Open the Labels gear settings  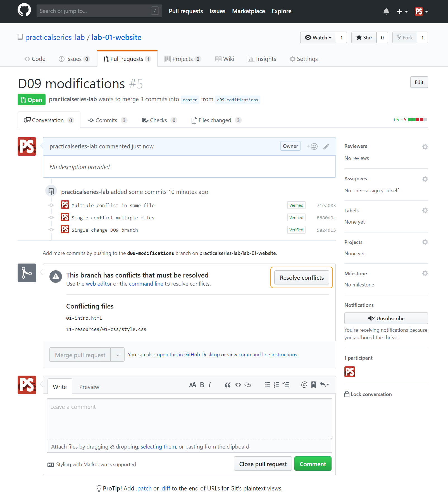(x=425, y=210)
